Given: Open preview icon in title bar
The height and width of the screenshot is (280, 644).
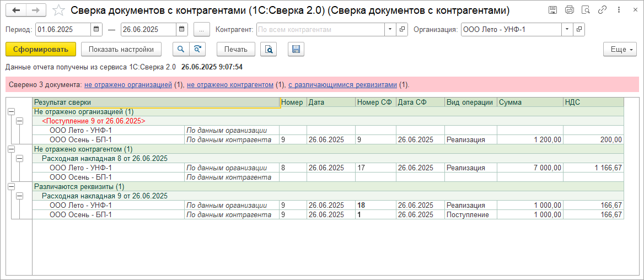Looking at the screenshot, I should (x=586, y=10).
